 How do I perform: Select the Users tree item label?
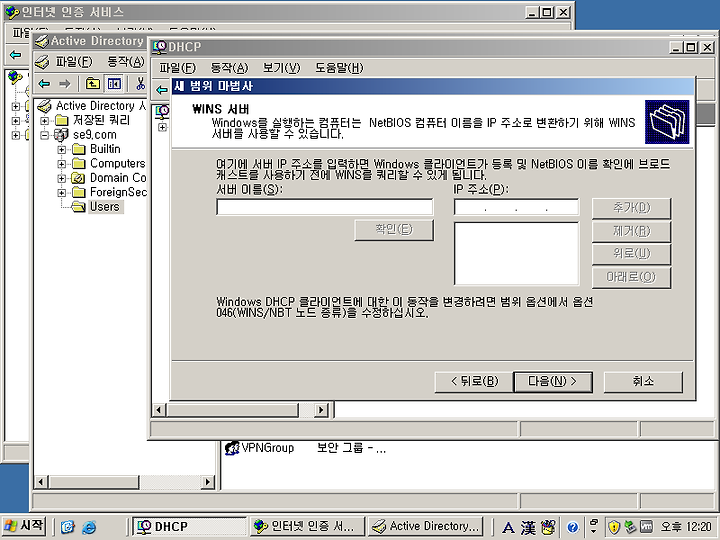point(105,207)
